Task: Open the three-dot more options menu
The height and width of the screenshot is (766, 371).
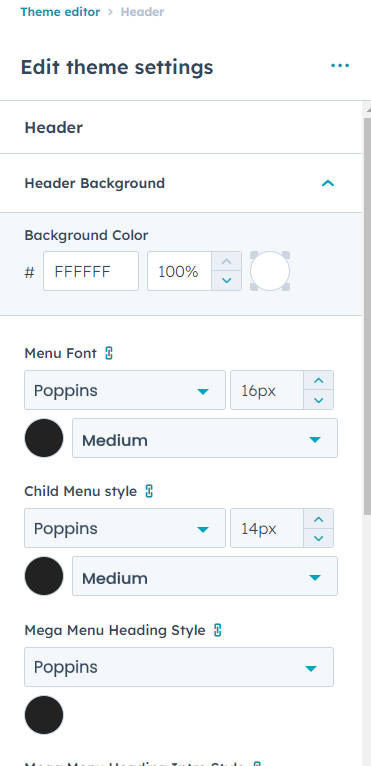Action: pyautogui.click(x=340, y=65)
